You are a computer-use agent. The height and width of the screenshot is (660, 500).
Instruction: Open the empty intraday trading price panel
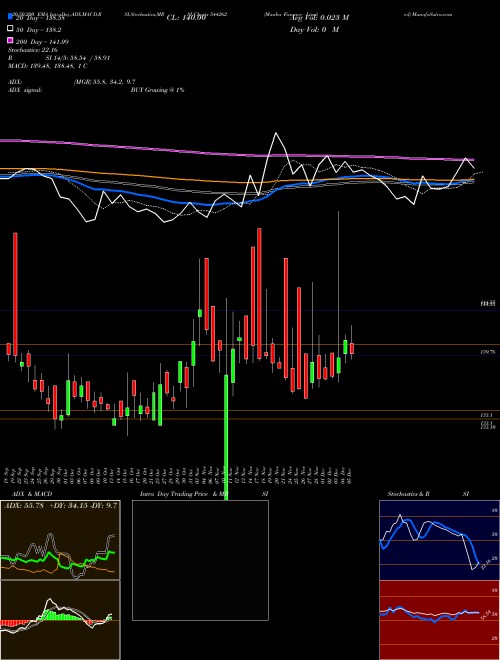pos(200,560)
